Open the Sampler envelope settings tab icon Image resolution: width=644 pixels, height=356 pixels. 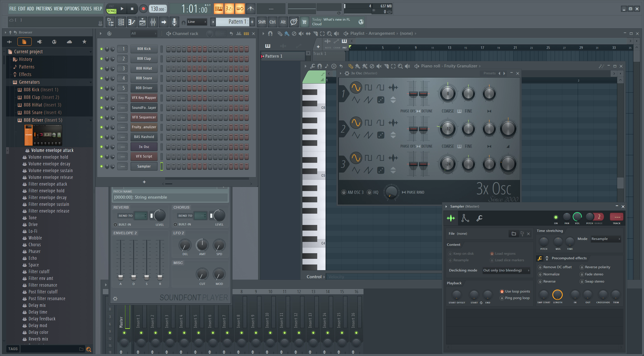pyautogui.click(x=465, y=218)
